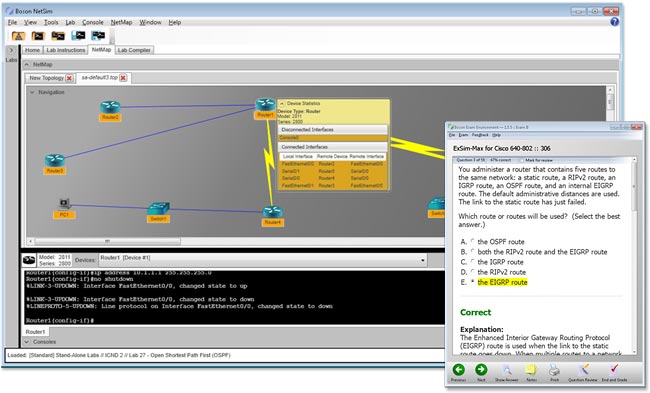Collapse the Consoles section
This screenshot has height=393, width=650.
click(x=27, y=342)
